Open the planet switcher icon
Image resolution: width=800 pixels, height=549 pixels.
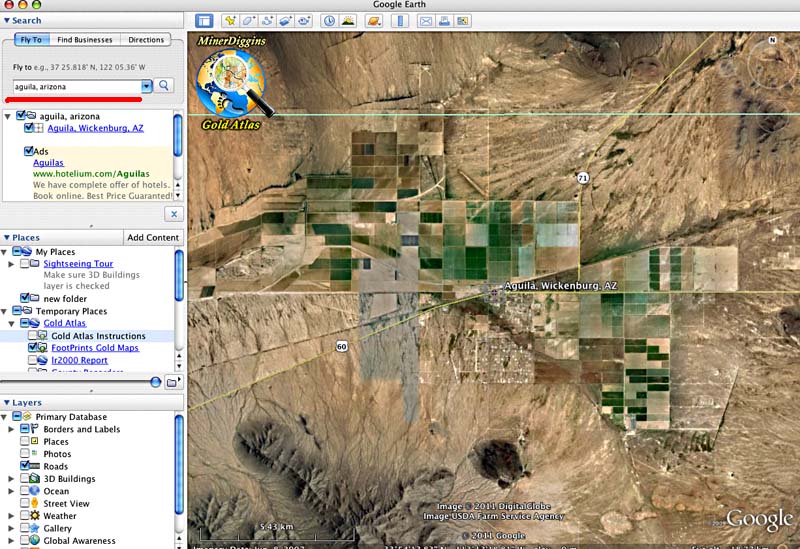(x=374, y=21)
